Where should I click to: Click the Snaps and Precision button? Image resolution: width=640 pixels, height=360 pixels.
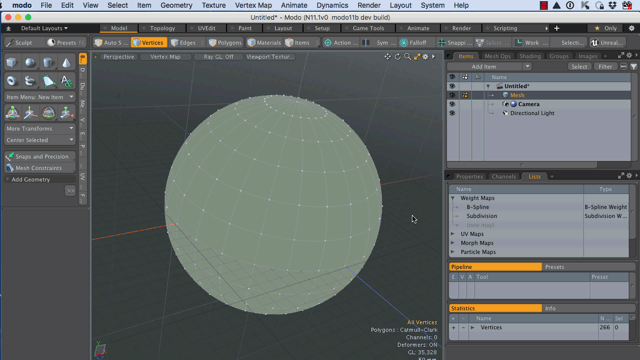click(40, 156)
